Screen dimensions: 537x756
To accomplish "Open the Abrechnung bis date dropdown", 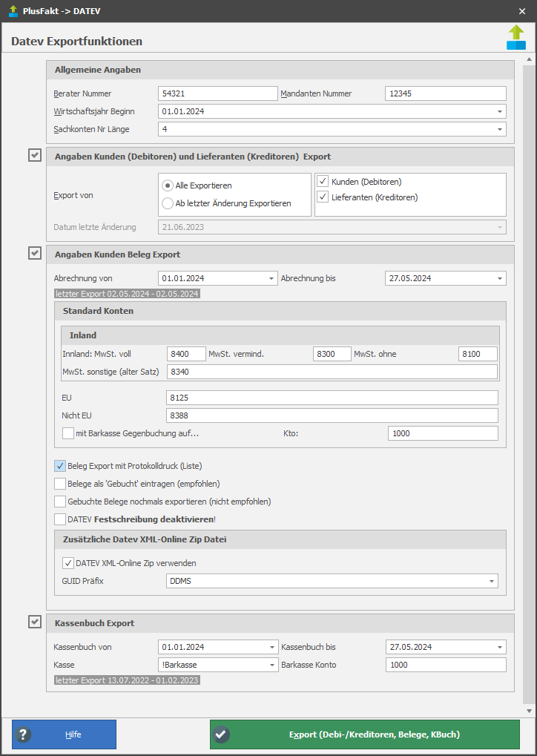I will (x=499, y=278).
